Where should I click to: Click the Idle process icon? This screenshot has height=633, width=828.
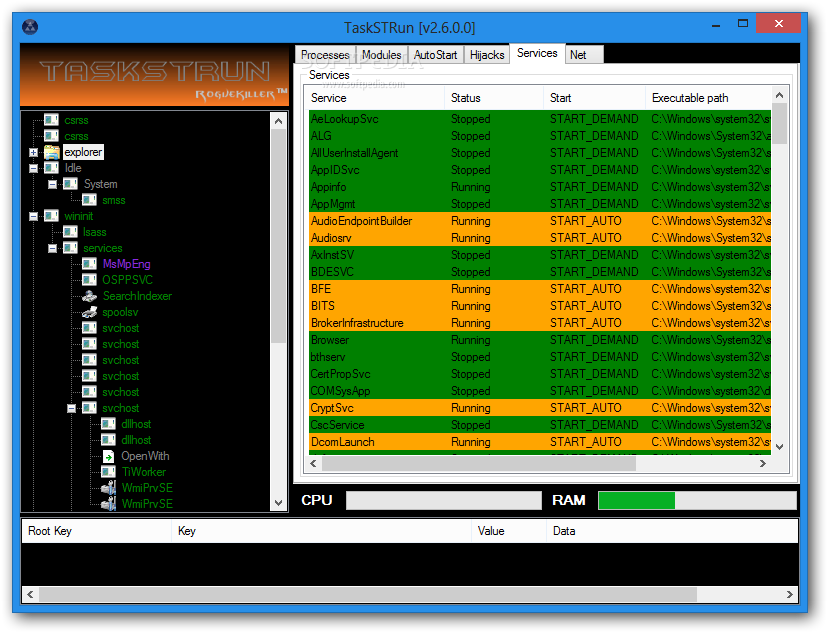point(51,168)
